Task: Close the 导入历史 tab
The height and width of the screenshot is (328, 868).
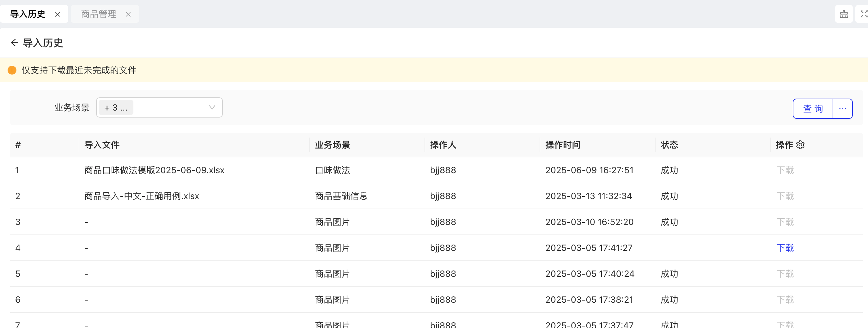Action: (58, 14)
